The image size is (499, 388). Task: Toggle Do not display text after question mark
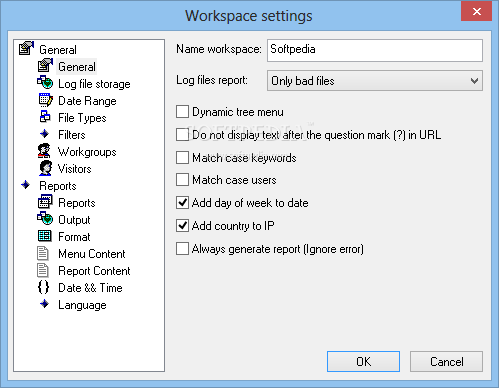coord(182,135)
